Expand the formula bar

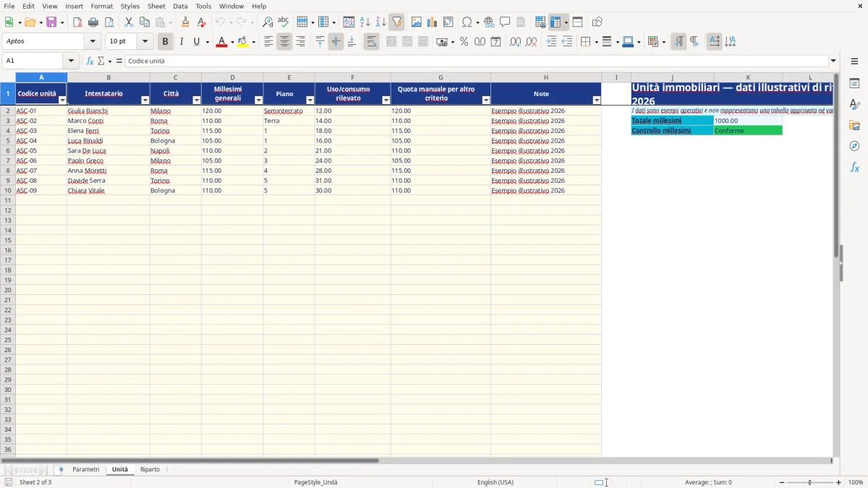coord(833,61)
